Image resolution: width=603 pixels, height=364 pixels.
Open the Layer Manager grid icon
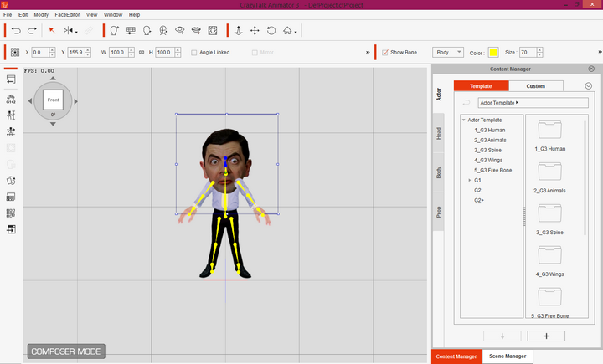coord(11,197)
